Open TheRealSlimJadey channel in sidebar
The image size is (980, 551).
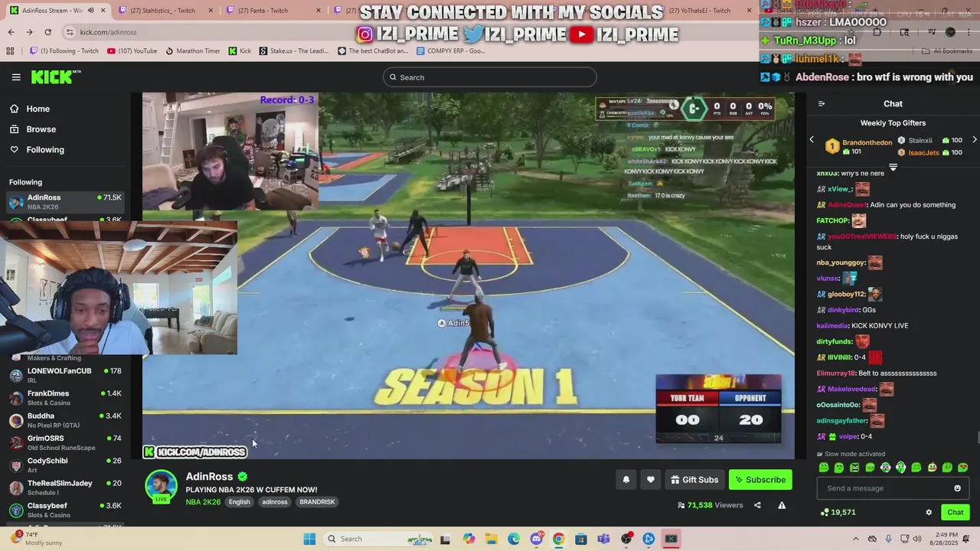point(65,487)
